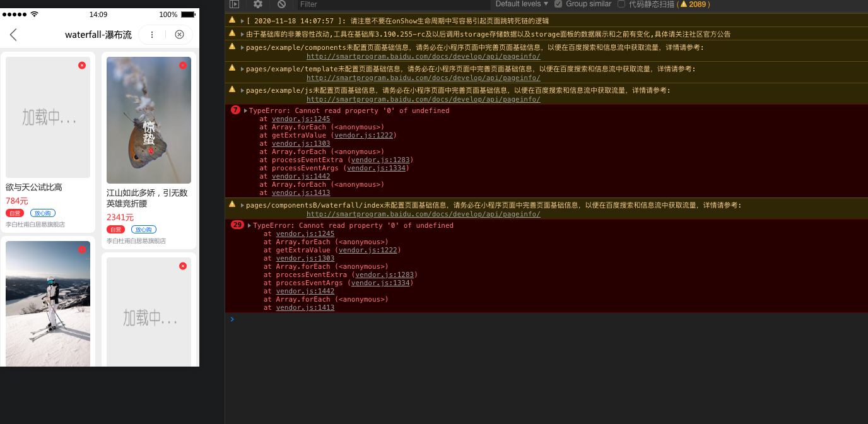868x424 pixels.
Task: Expand the pages/componentsB/waterfall/index warning
Action: 242,205
